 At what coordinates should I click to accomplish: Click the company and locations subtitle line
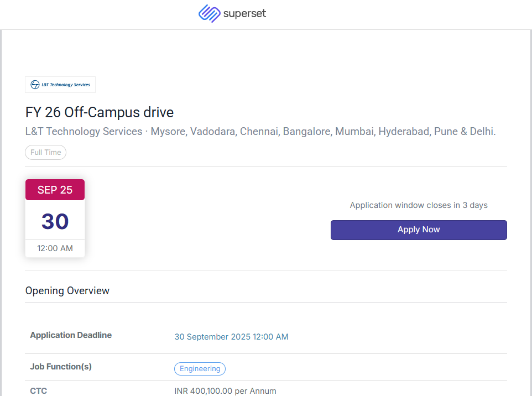point(260,132)
